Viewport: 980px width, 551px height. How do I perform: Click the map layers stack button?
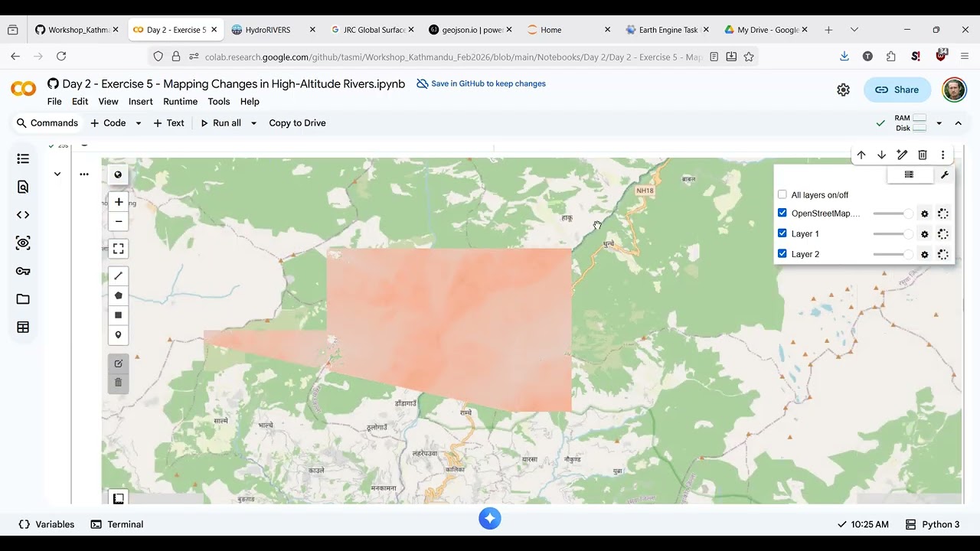point(910,175)
